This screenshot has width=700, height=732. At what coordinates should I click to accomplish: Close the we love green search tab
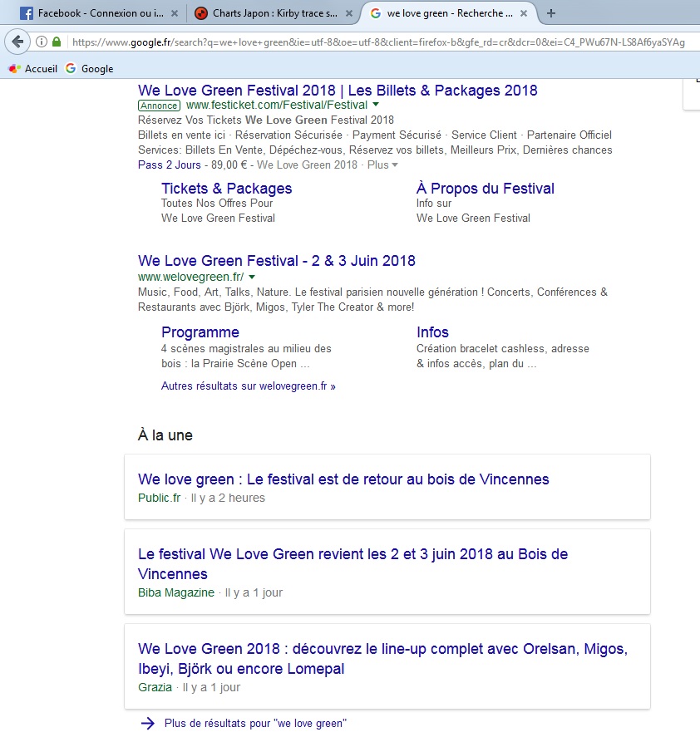[x=524, y=13]
